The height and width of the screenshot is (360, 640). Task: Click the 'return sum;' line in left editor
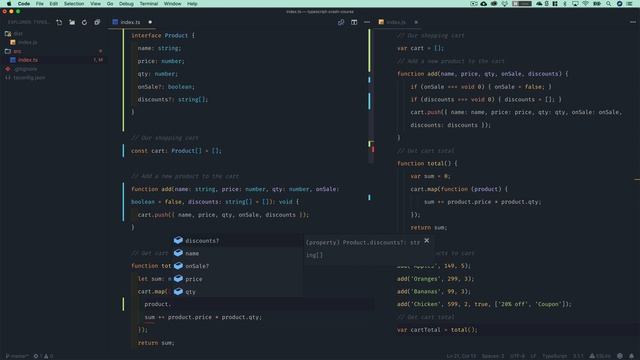click(x=156, y=343)
